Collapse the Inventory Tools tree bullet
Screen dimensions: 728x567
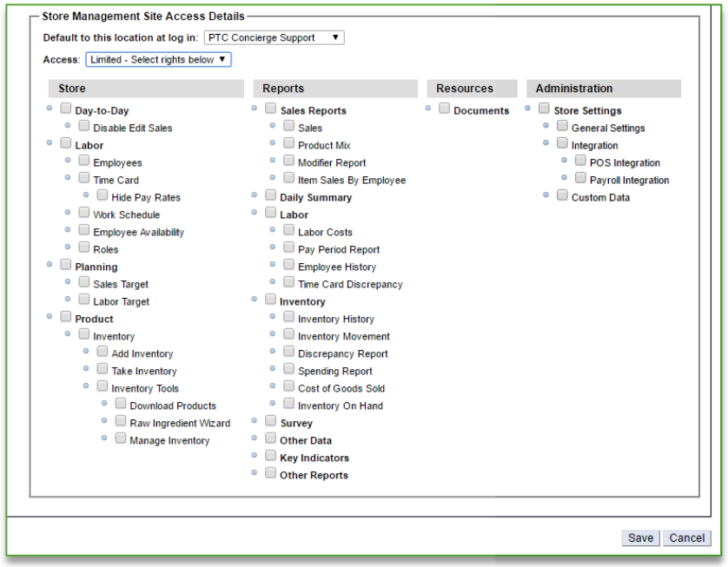87,386
